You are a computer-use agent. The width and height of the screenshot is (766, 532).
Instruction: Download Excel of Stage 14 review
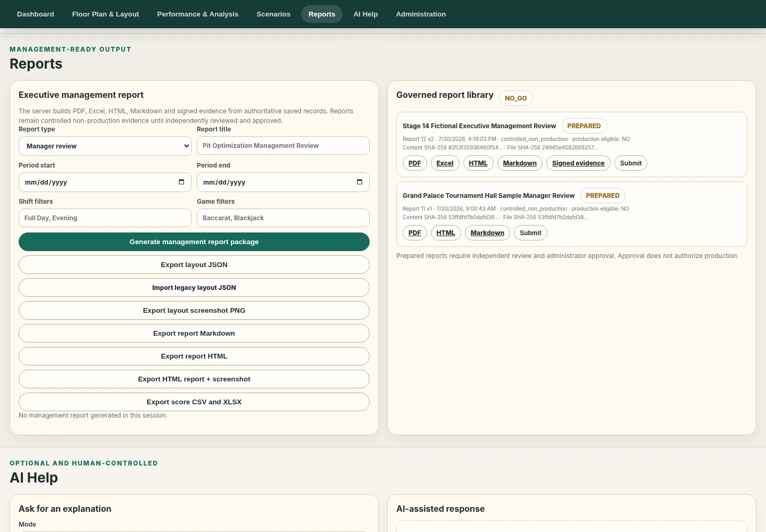point(445,163)
